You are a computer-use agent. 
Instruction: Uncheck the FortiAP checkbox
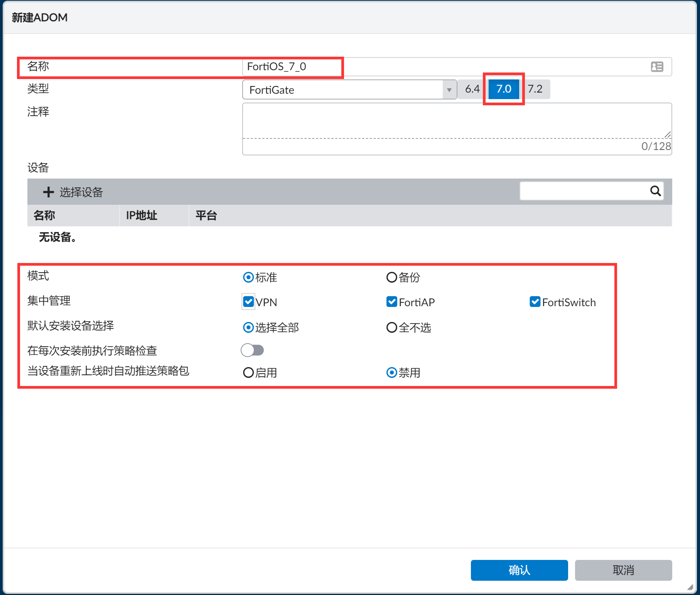[392, 302]
